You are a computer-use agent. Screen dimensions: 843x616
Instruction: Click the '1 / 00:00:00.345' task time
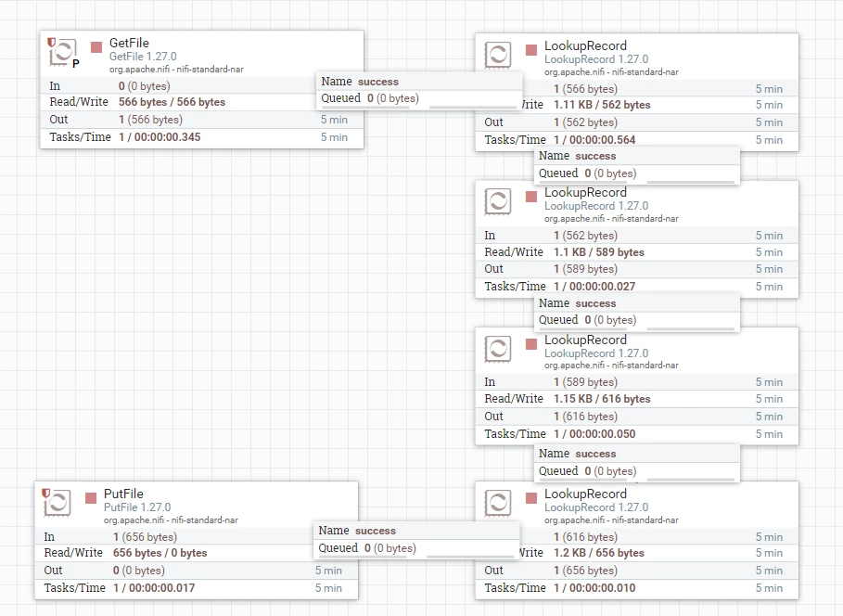pos(160,137)
